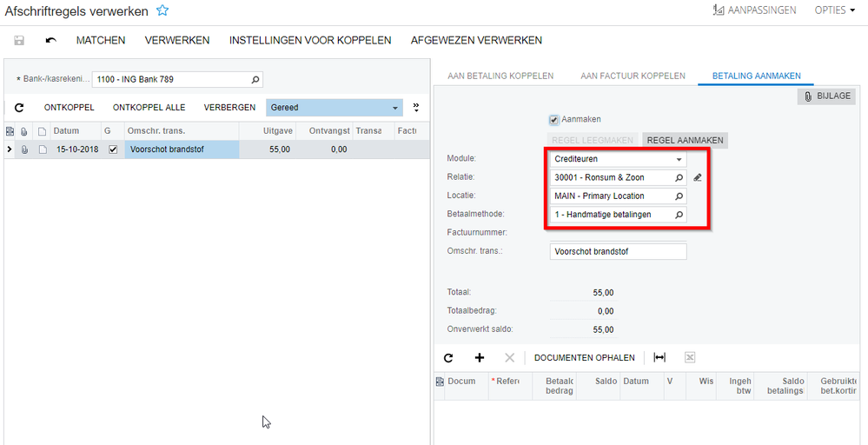Viewport: 868px width, 445px height.
Task: Add Afschriftregels verwerken to favorites star
Action: (x=162, y=10)
